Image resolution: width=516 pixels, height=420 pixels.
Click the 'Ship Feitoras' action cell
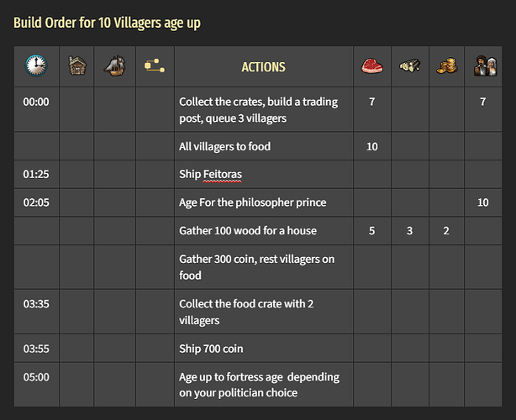[210, 174]
